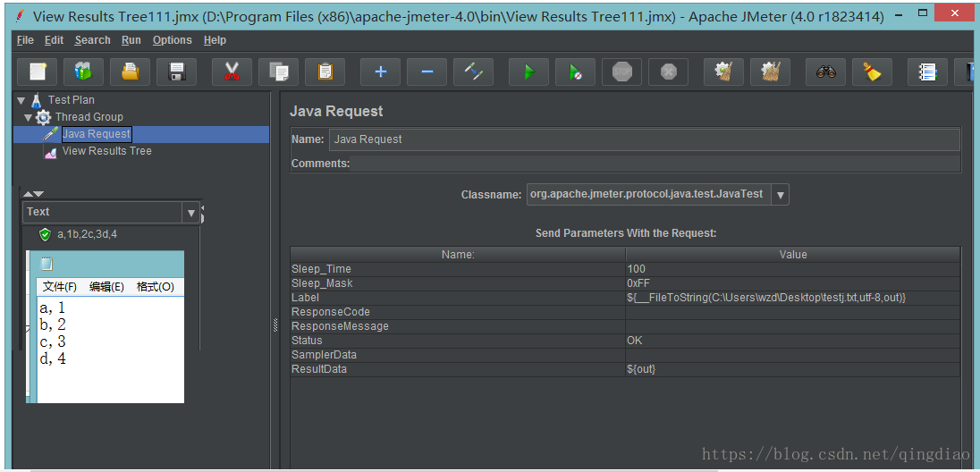Open the Help menu
The image size is (980, 472).
click(x=215, y=40)
